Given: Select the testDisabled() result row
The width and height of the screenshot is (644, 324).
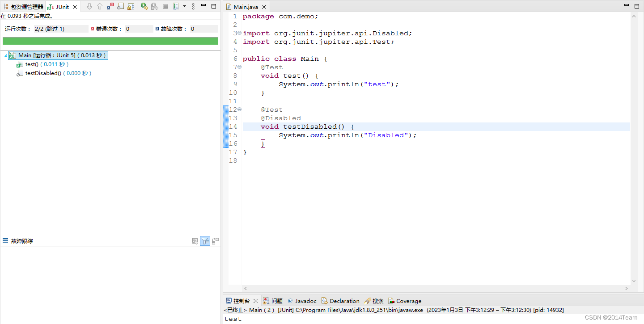Looking at the screenshot, I should (x=54, y=73).
